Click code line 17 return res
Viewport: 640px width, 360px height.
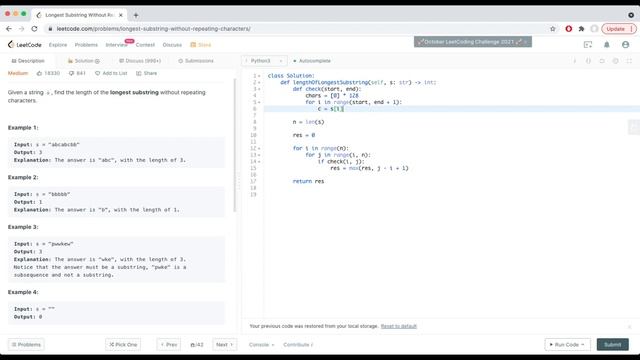click(308, 181)
